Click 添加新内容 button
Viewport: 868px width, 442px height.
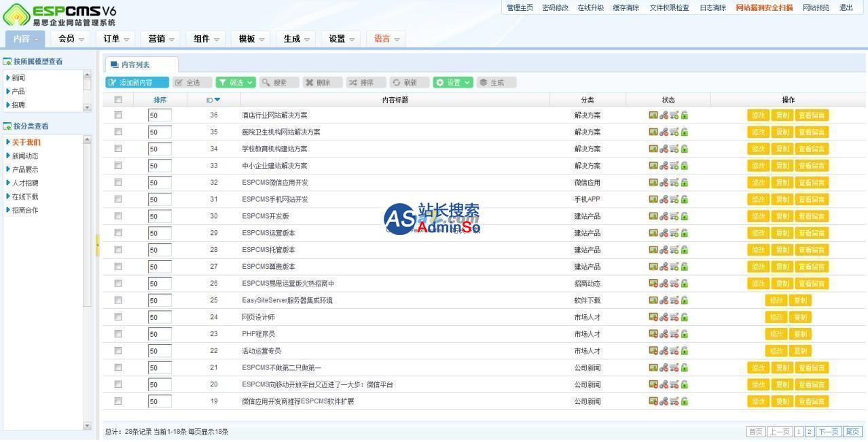click(x=137, y=82)
